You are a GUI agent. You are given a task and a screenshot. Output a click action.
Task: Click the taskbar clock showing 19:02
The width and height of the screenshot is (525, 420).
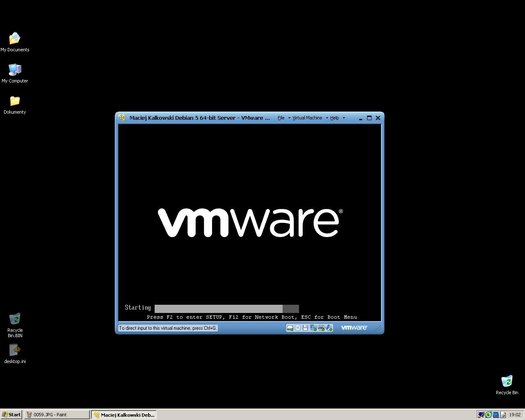point(515,415)
